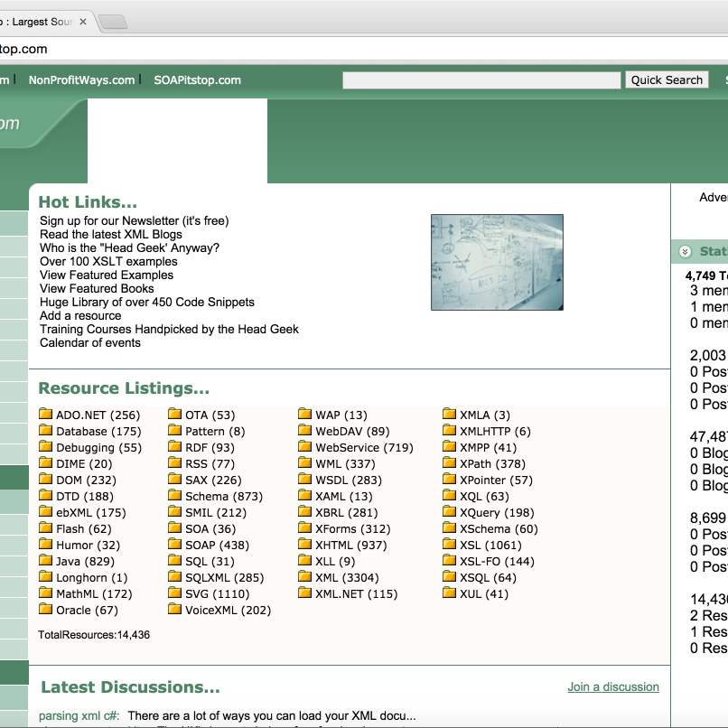Image resolution: width=728 pixels, height=728 pixels.
Task: Click View Featured Examples
Action: click(107, 275)
